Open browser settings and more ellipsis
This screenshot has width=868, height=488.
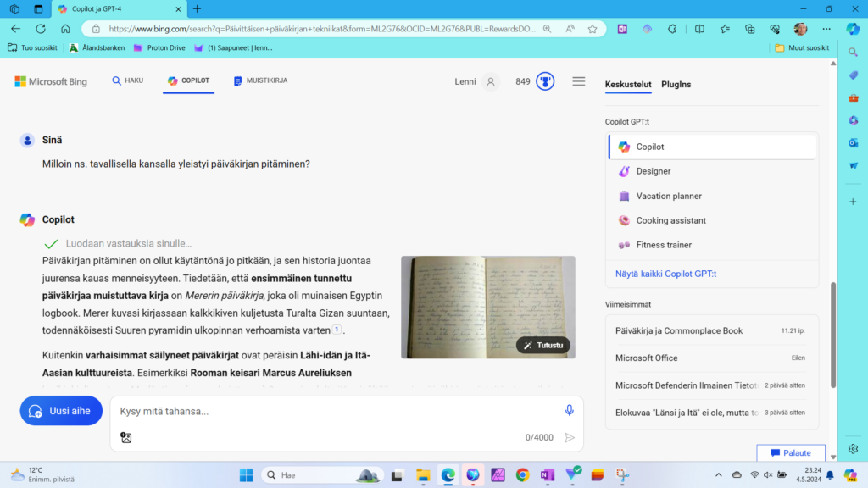[x=826, y=29]
